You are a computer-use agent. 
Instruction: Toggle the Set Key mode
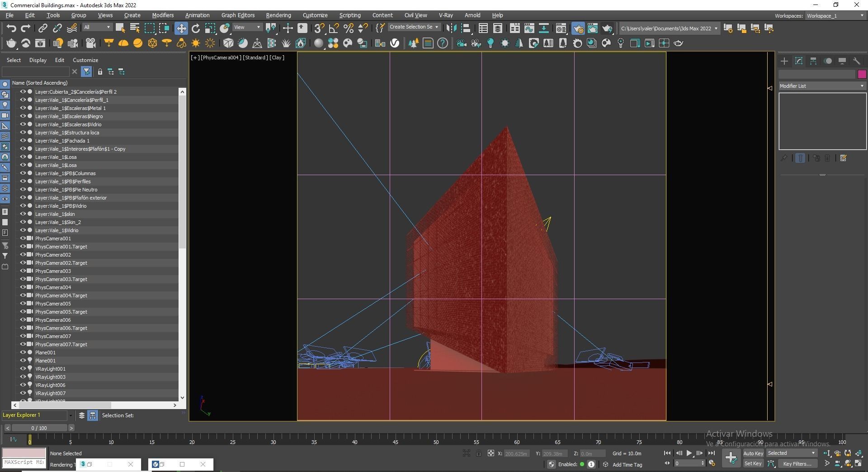click(x=753, y=463)
